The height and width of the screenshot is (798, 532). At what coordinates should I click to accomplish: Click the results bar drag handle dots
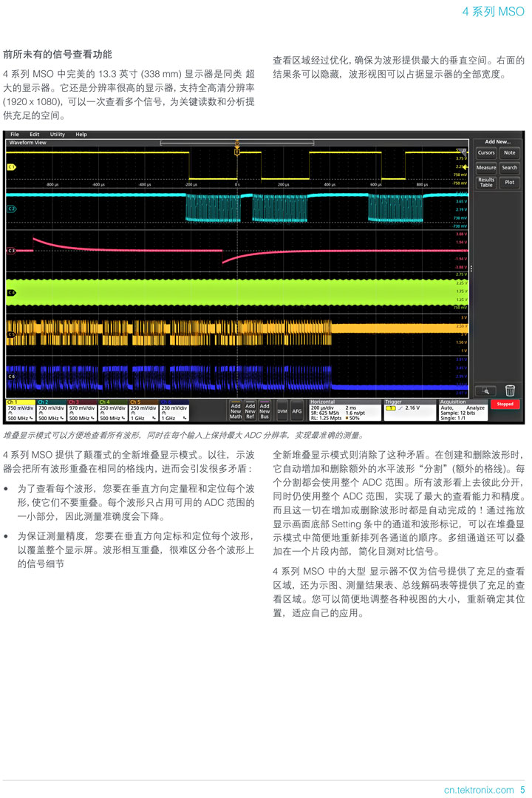point(471,268)
